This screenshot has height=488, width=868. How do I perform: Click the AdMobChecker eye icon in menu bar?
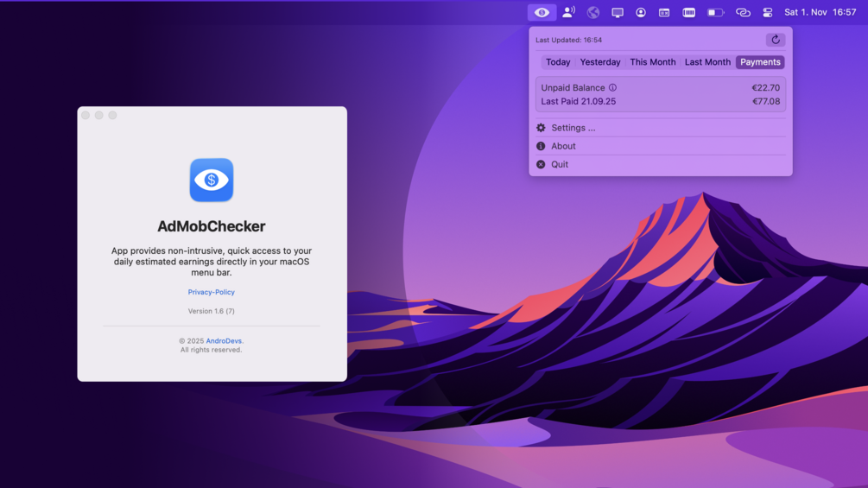coord(542,12)
